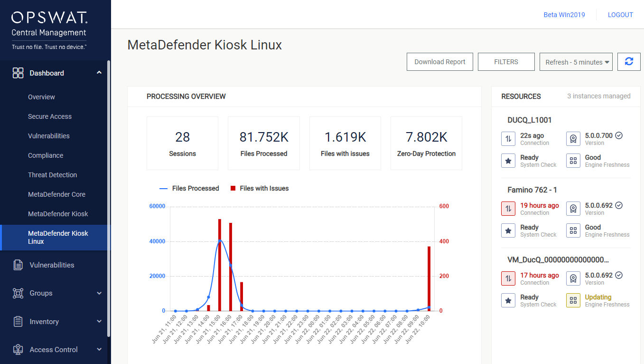644x364 pixels.
Task: Click the '19 hours ago' connection status
Action: pos(540,205)
